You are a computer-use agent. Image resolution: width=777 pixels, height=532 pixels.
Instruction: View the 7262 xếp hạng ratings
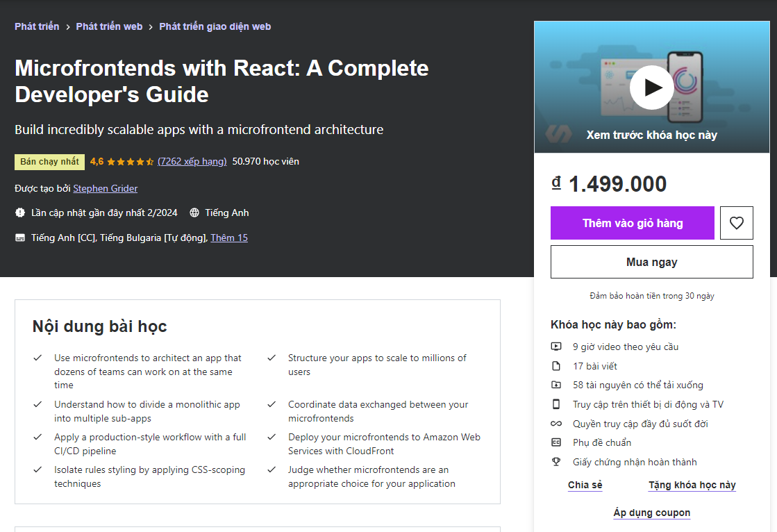(x=192, y=161)
